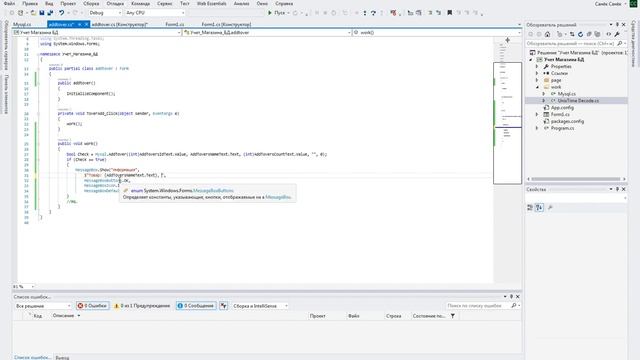The width and height of the screenshot is (640, 360).
Task: Collapse the Учет Магазина БД project node
Action: click(x=531, y=60)
